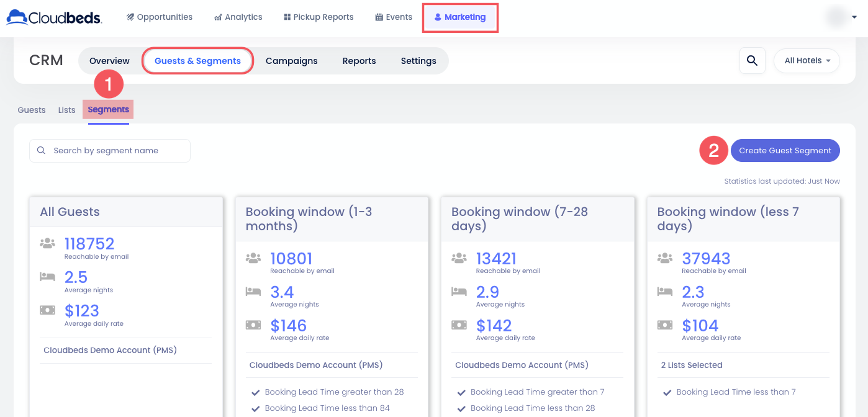Open the Analytics navigation link
Image resolution: width=868 pixels, height=417 pixels.
238,17
